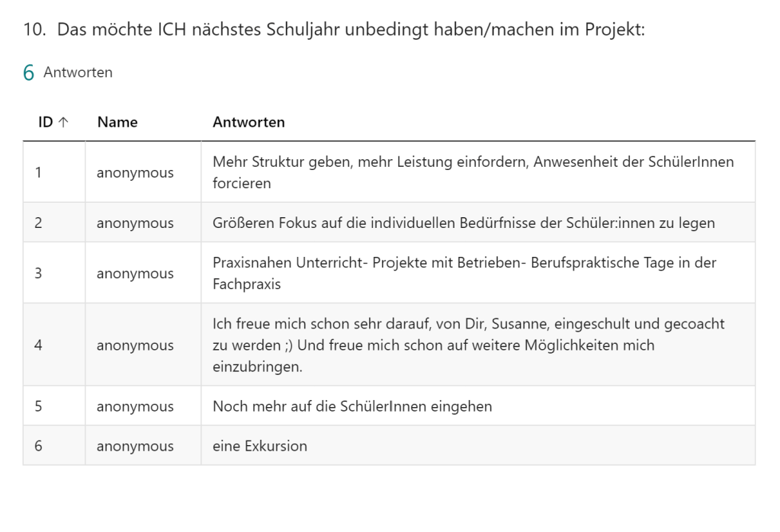Click the "6 Antworten" response count
This screenshot has height=532, width=780.
[68, 72]
